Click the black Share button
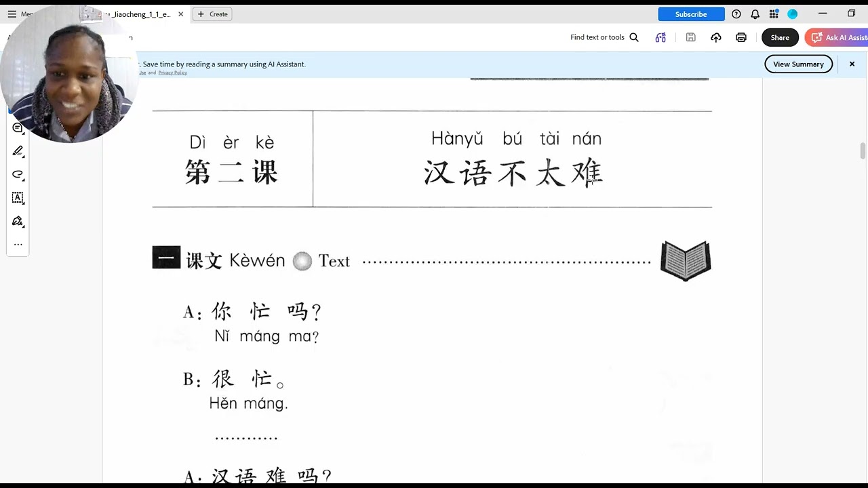868x488 pixels. [x=780, y=37]
